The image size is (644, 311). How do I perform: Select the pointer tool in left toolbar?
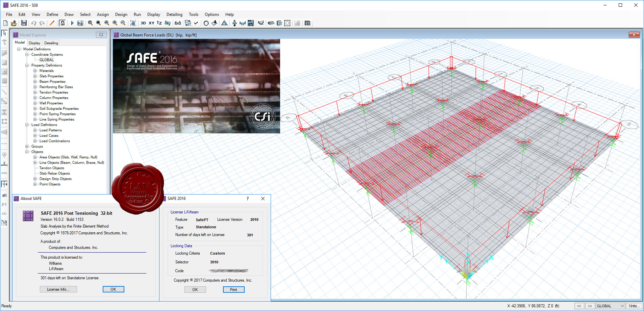coord(4,33)
